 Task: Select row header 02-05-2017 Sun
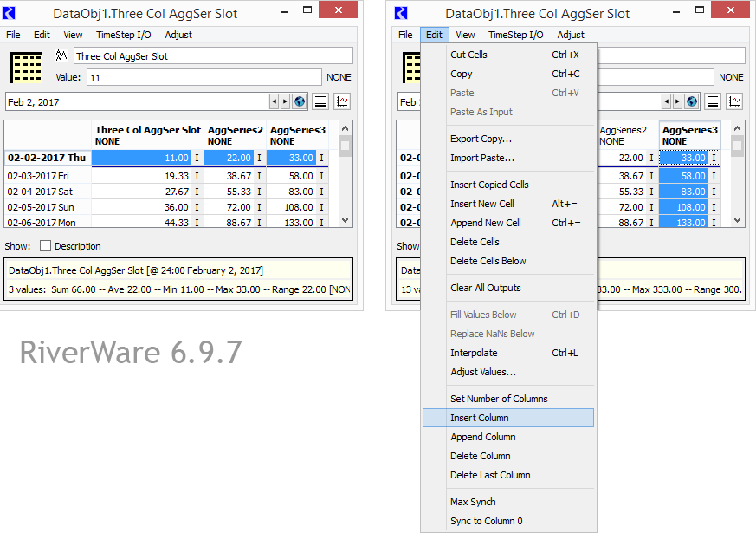(48, 207)
